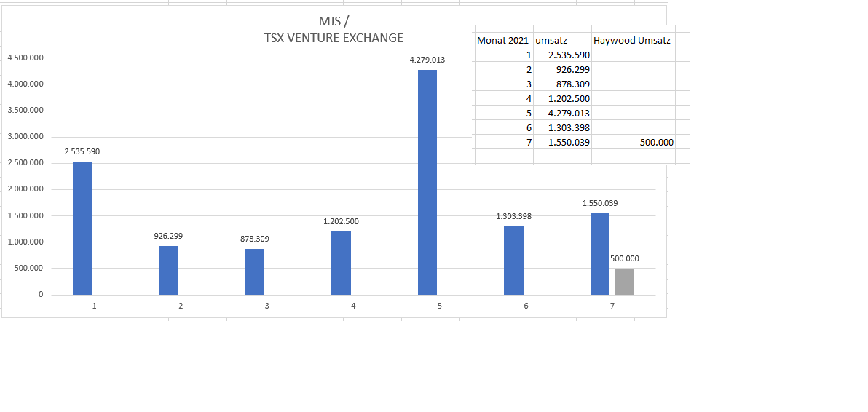Click the blue bar for month 6
This screenshot has width=868, height=412.
point(513,261)
